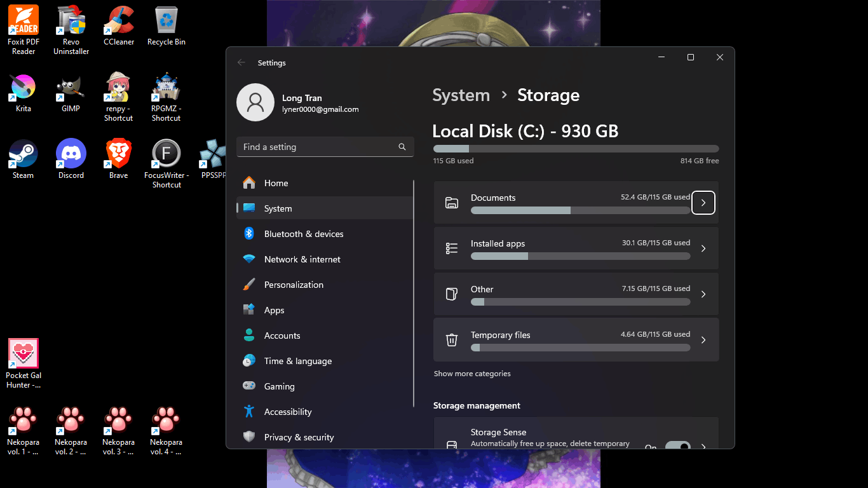
Task: Open the Other storage category chevron
Action: (703, 294)
